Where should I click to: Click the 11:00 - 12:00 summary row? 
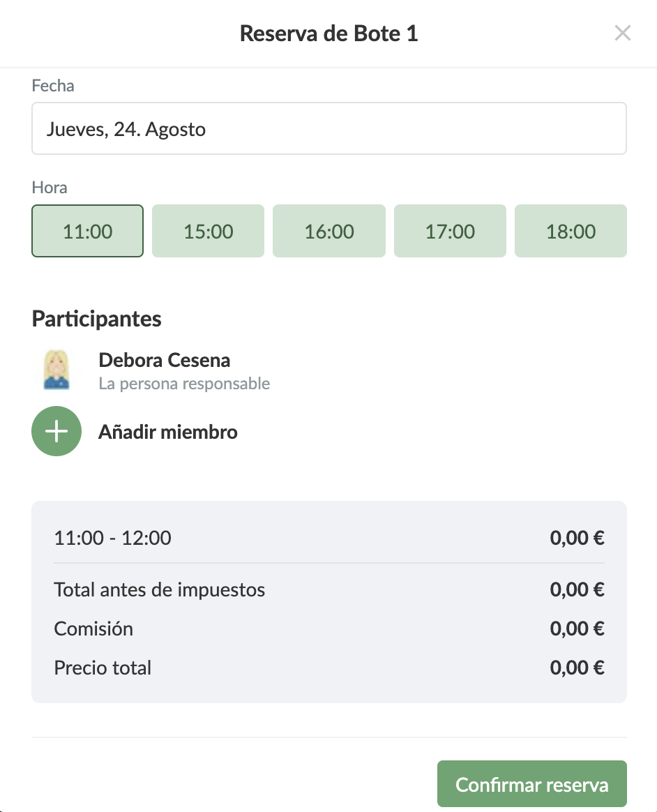click(x=113, y=538)
